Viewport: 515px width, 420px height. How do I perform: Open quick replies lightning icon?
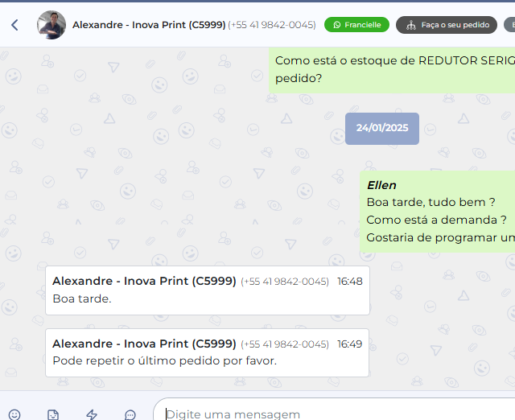pos(92,414)
